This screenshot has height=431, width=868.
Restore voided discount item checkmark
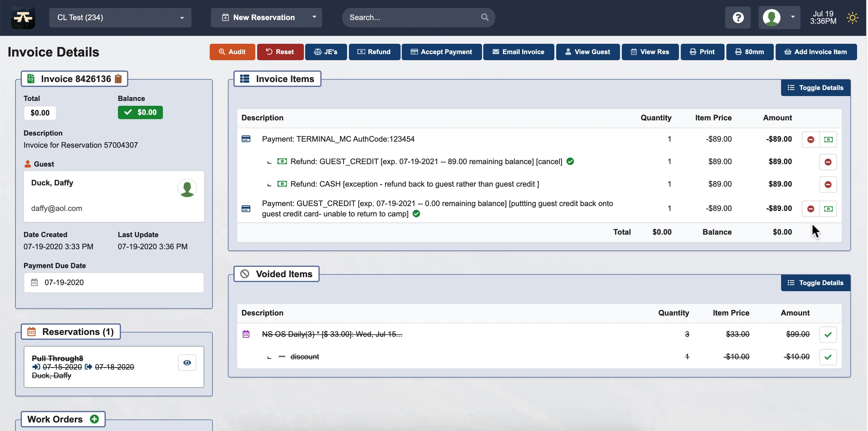[828, 357]
